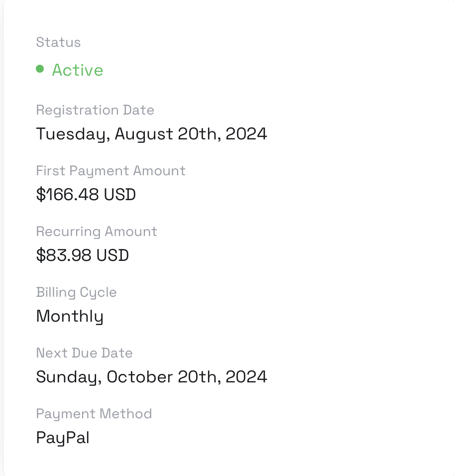Click USD next to the $166.48 amount
Viewport: 454px width, 476px height.
pyautogui.click(x=119, y=195)
